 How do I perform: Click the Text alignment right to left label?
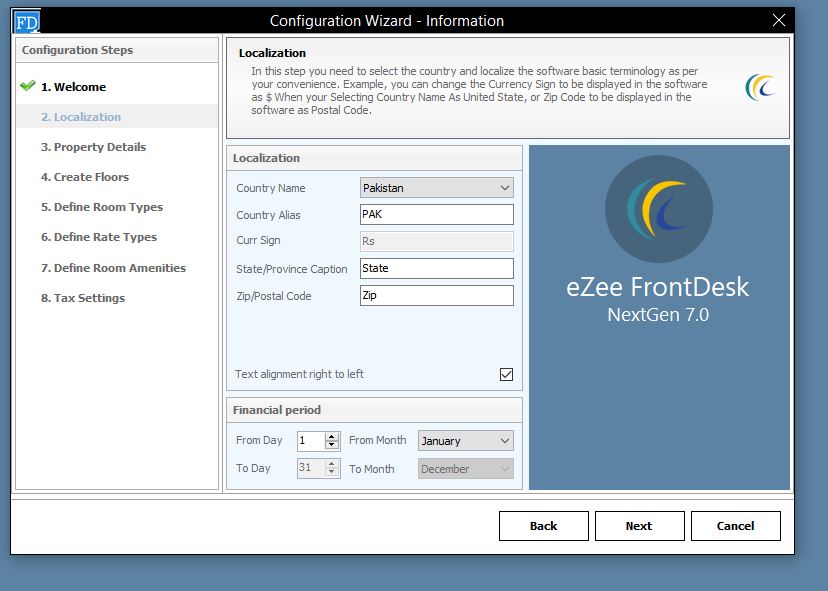click(x=299, y=374)
